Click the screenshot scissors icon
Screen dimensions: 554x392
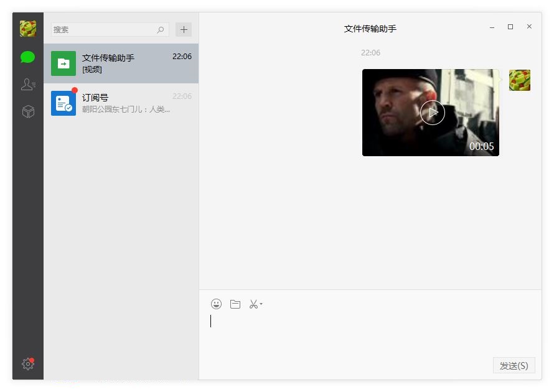pos(253,304)
